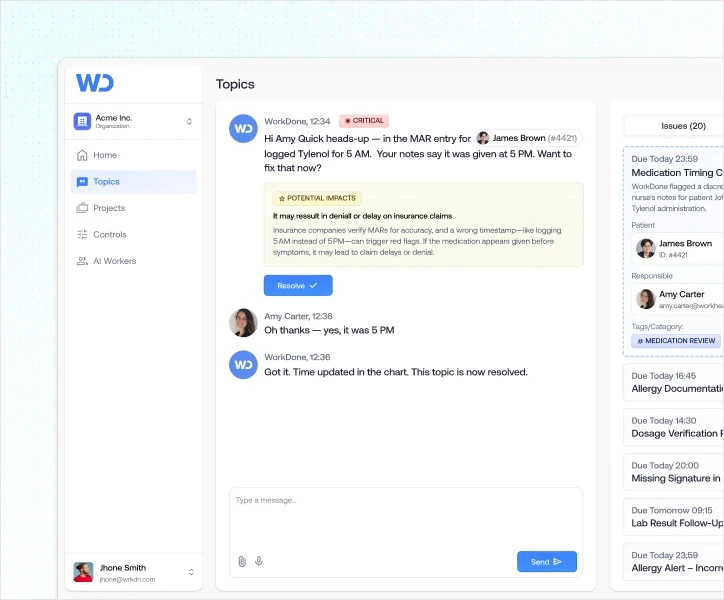The width and height of the screenshot is (724, 600).
Task: Click the Topics page heading
Action: click(235, 84)
